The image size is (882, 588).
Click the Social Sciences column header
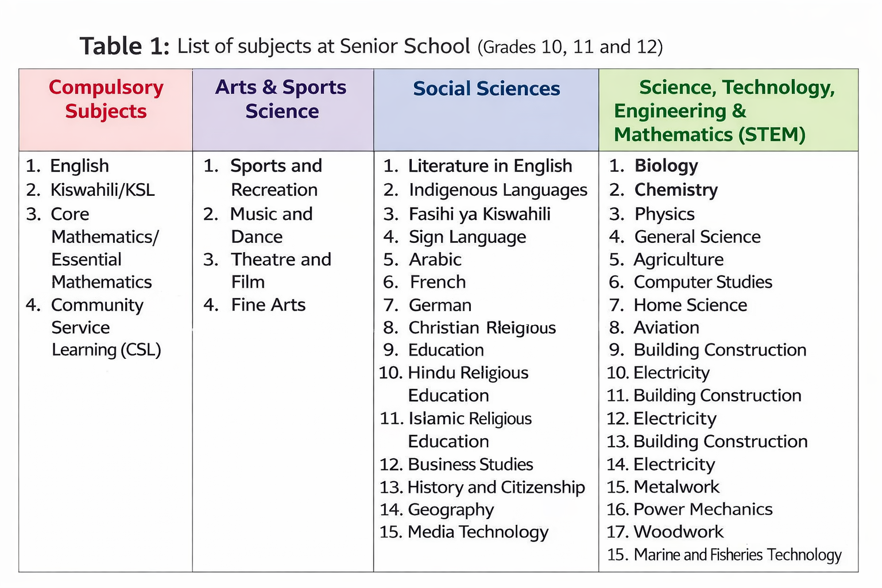point(486,88)
